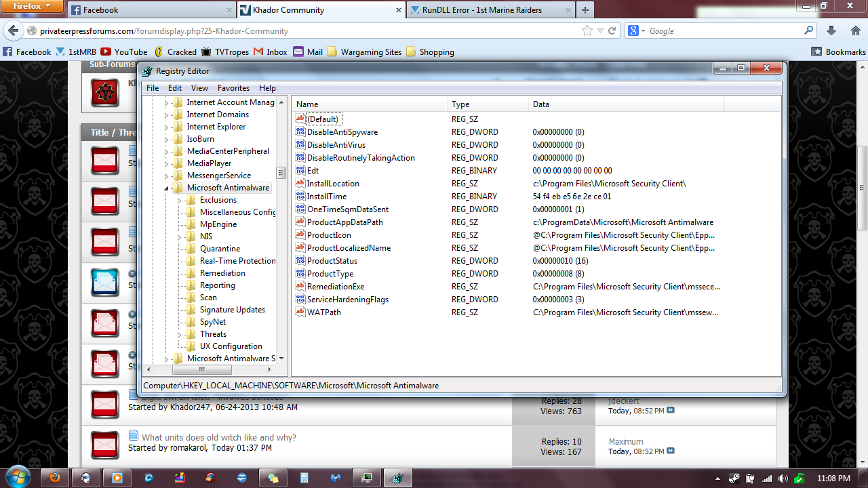Select the DisableAntiVirus value icon
Screen dimensions: 868x488
(x=300, y=144)
